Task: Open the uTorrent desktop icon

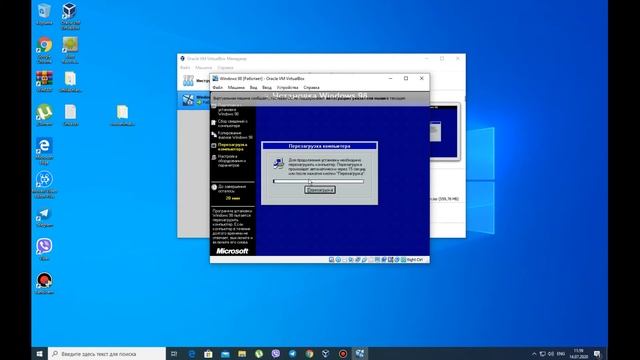Action: (44, 115)
